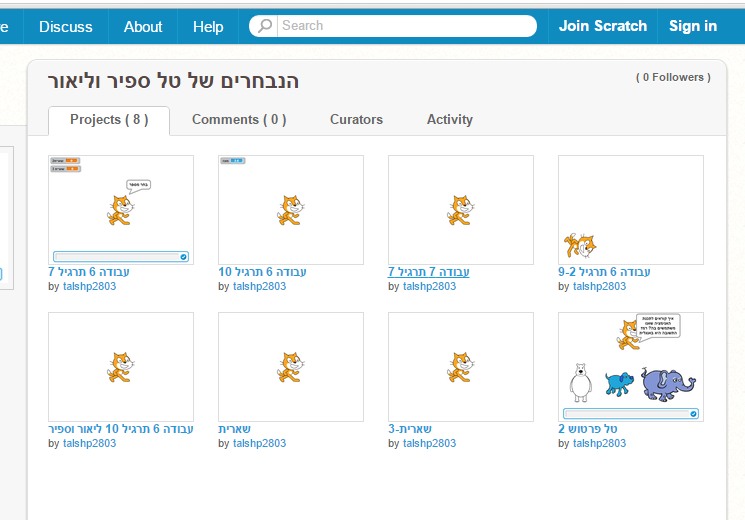Open thumbnail of project עבודה 7 תרגיל 7
This screenshot has width=745, height=520.
click(x=461, y=210)
